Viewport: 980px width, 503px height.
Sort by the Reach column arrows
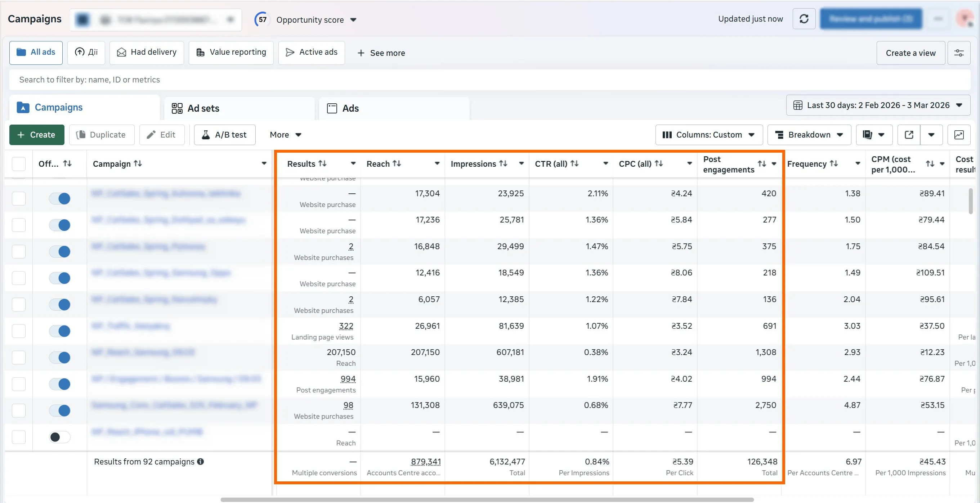click(397, 163)
